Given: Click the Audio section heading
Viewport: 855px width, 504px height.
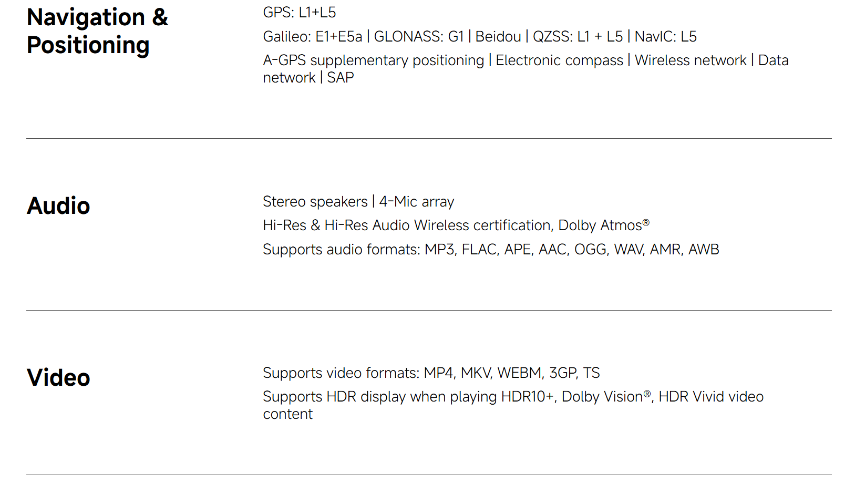Looking at the screenshot, I should [x=58, y=205].
